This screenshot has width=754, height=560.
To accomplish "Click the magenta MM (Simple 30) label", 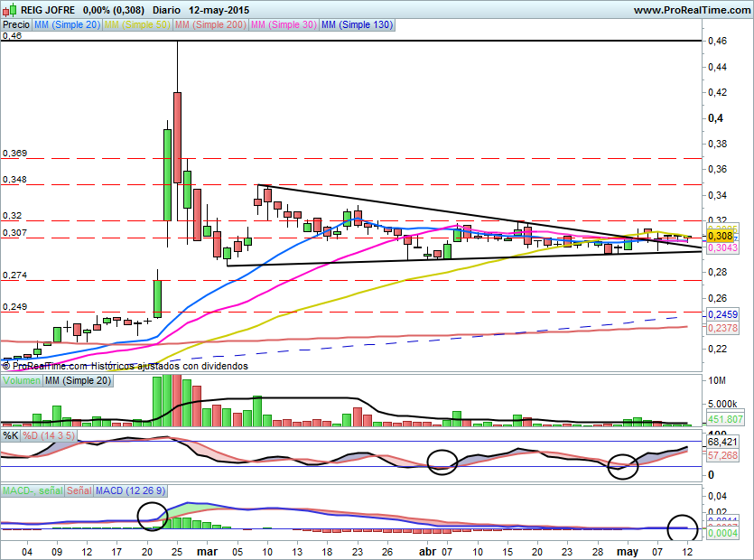I will point(284,25).
